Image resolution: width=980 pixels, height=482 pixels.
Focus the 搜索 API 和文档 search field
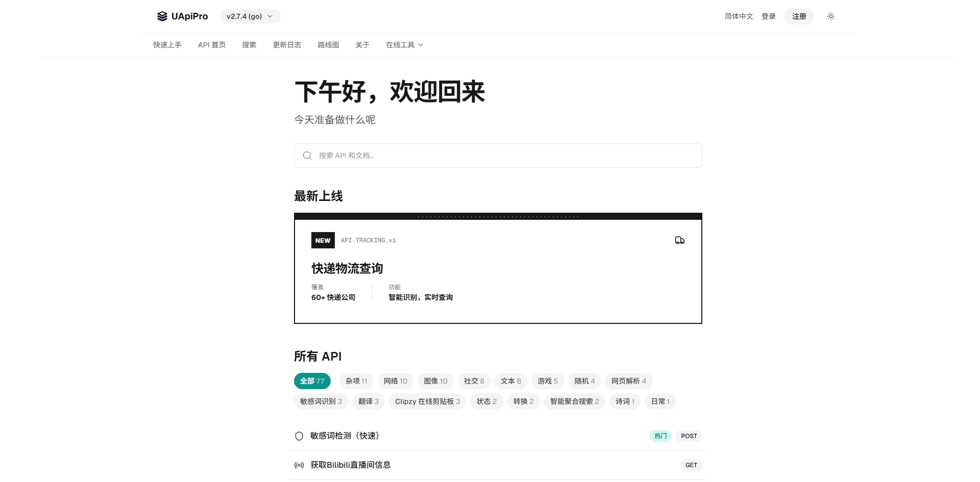(x=505, y=156)
